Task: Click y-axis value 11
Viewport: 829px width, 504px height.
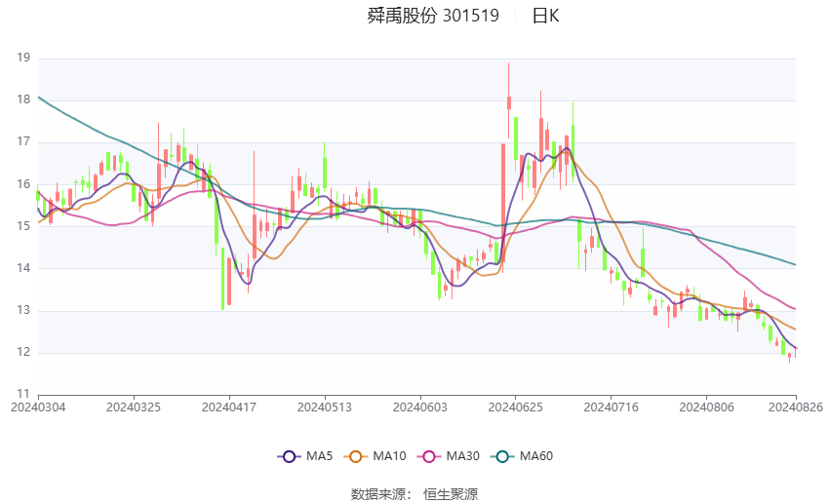Action: click(23, 394)
